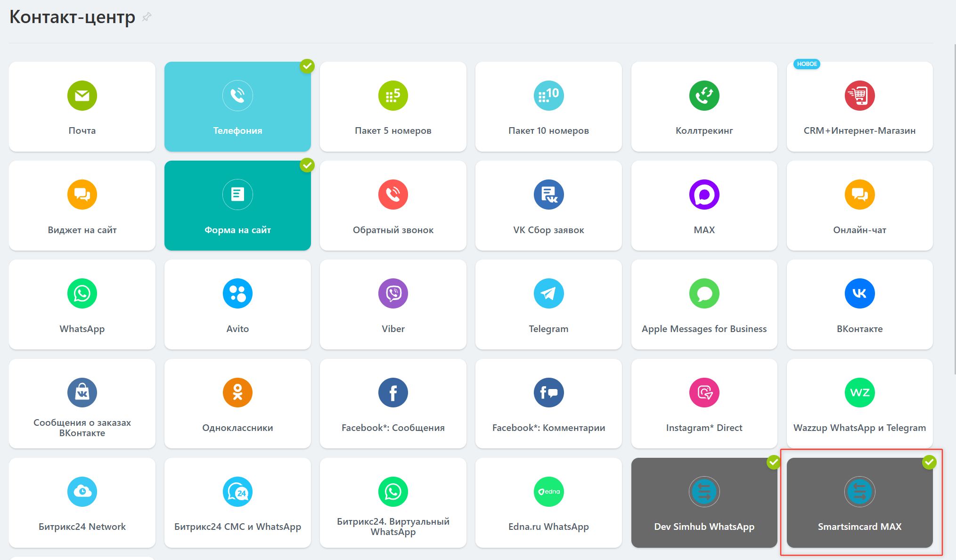
Task: Click the Коллтрекинг green phone icon
Action: [x=704, y=96]
